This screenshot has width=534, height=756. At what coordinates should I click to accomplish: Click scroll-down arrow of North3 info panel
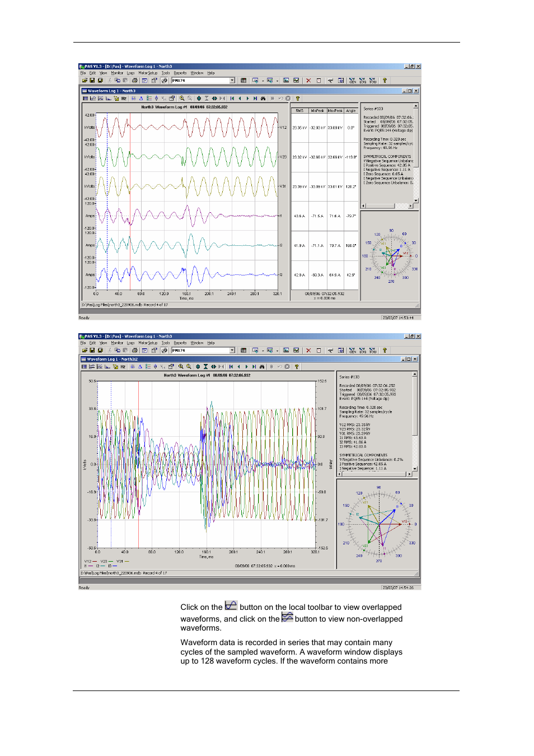[x=416, y=200]
